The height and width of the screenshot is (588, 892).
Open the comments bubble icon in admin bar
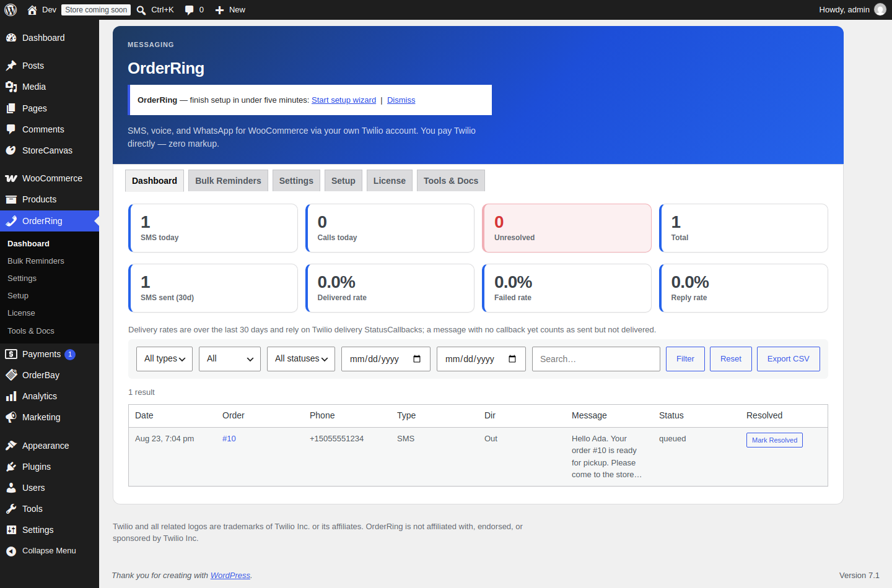[190, 10]
